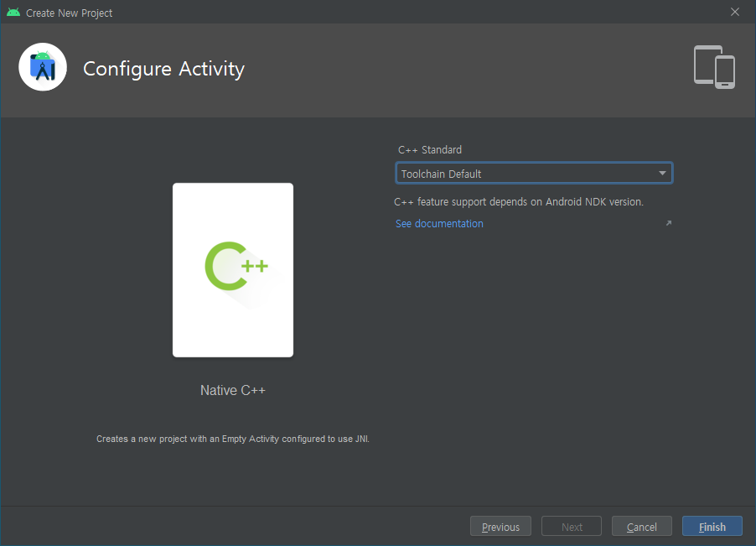756x546 pixels.
Task: Click the C++ Standard label
Action: [430, 149]
